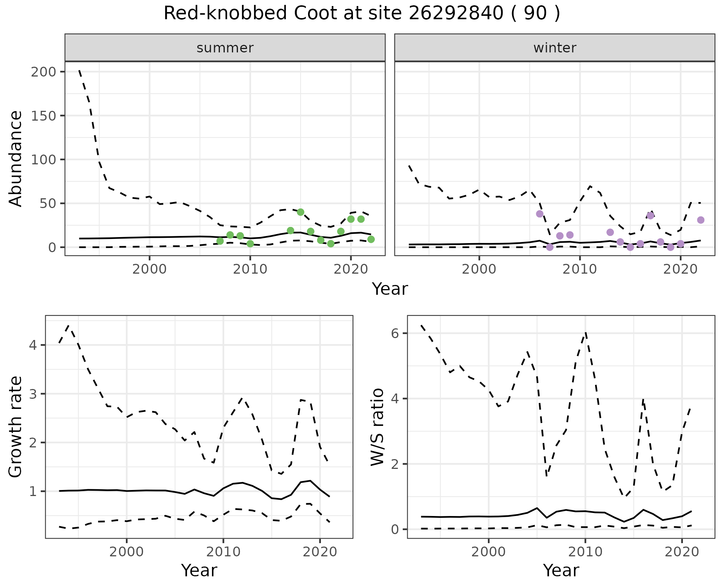This screenshot has height=588, width=724.
Task: Click the summer facet header strip
Action: coord(225,48)
